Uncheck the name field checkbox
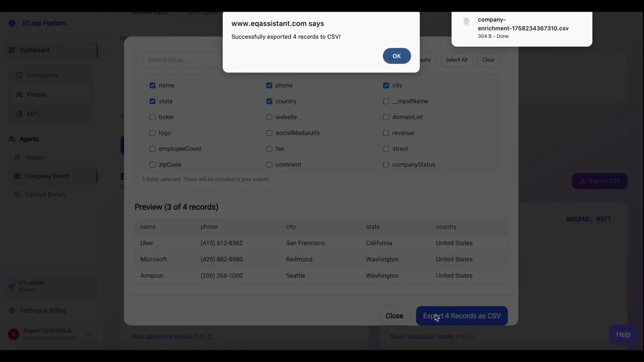The width and height of the screenshot is (644, 362). pos(152,85)
